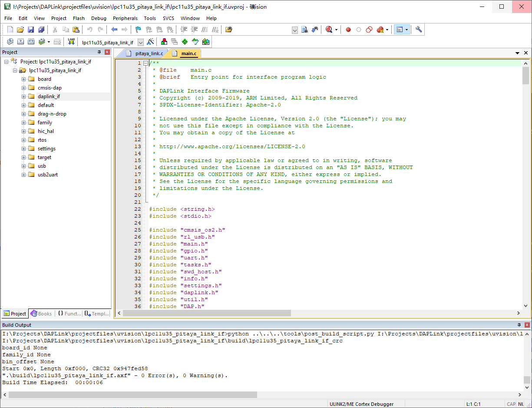
Task: Navigate backwards with the blue left arrow
Action: pyautogui.click(x=114, y=30)
